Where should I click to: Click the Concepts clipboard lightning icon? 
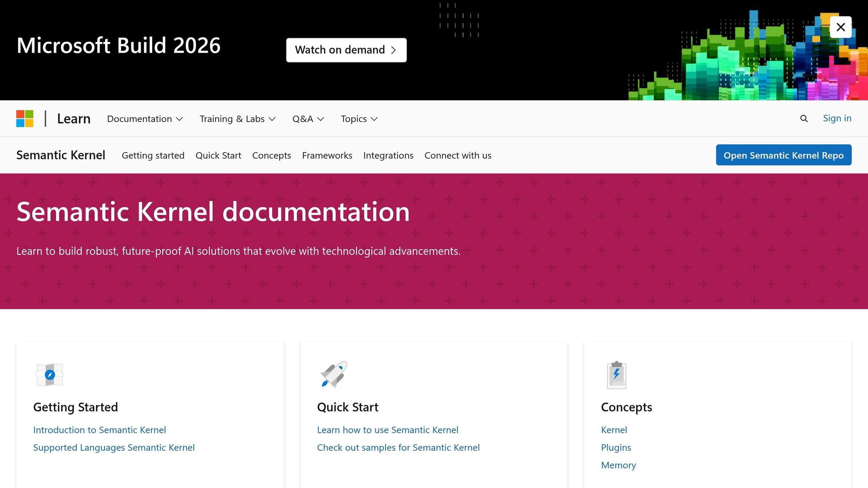coord(617,375)
